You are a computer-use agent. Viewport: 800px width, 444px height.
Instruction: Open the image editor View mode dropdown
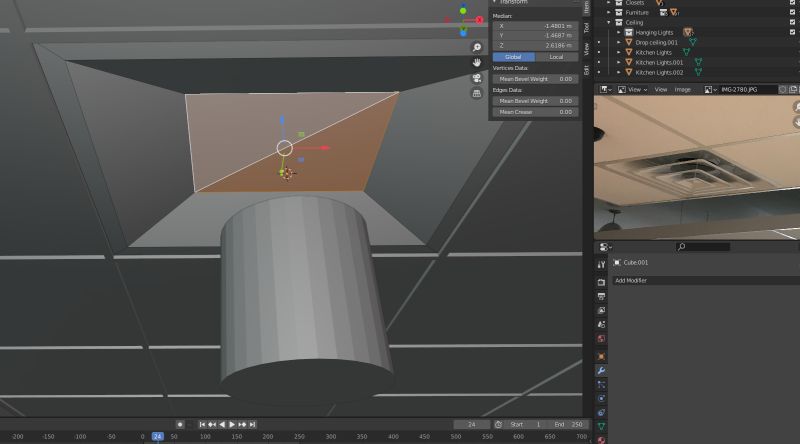(632, 89)
